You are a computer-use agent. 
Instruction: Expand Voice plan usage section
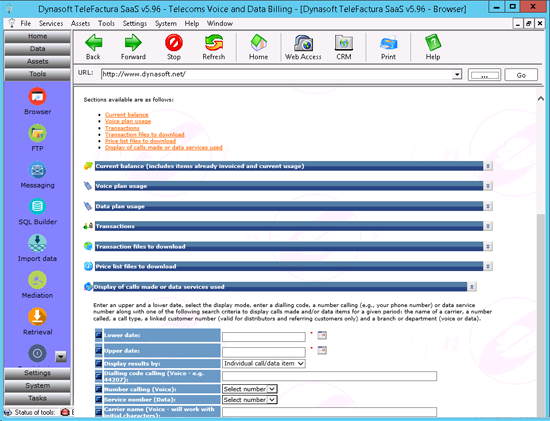pyautogui.click(x=488, y=186)
